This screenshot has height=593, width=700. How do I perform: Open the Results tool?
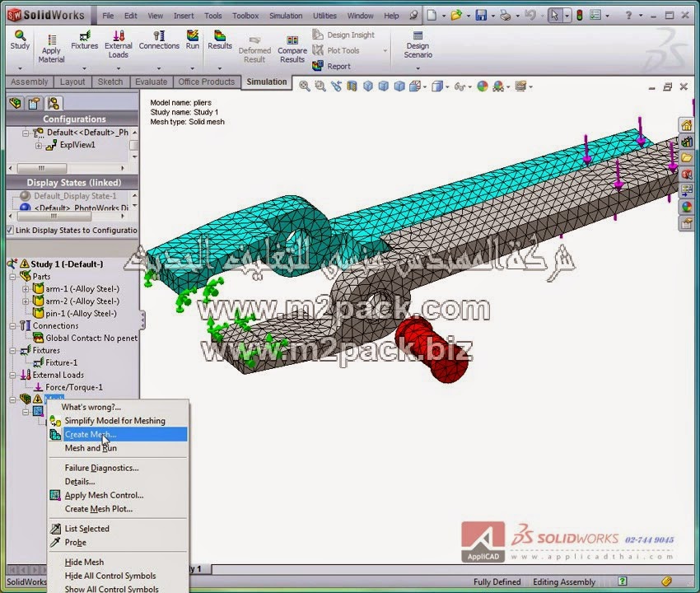[x=220, y=40]
